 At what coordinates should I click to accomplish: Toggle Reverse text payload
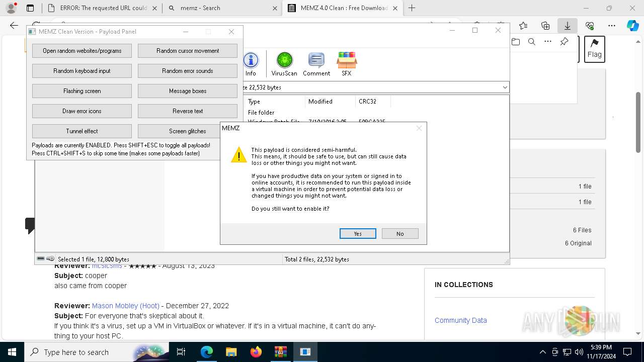click(188, 111)
